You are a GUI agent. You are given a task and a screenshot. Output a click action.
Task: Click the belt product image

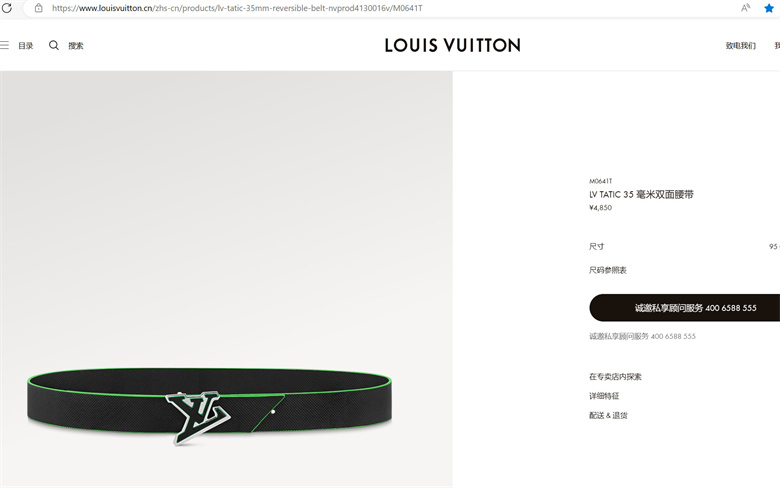click(x=226, y=279)
